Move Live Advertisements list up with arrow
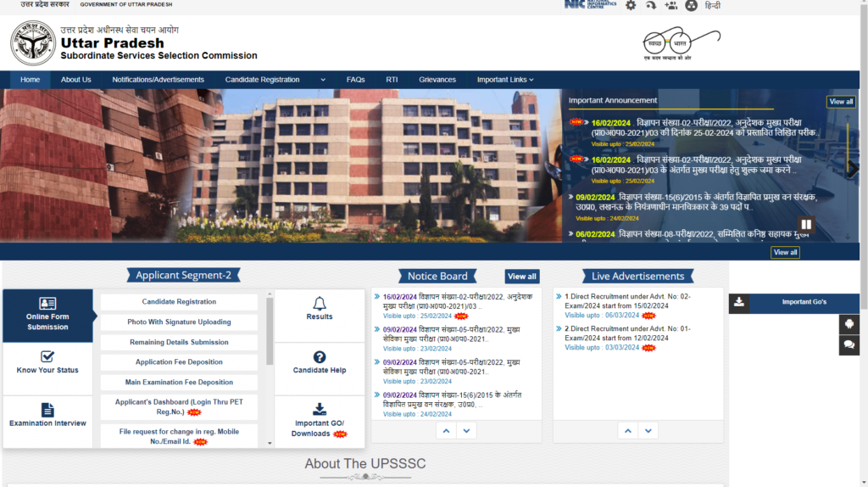The image size is (868, 487). (628, 430)
